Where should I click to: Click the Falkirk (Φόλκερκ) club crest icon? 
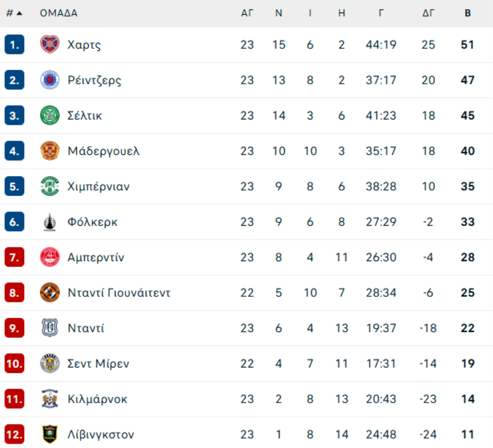tap(50, 222)
